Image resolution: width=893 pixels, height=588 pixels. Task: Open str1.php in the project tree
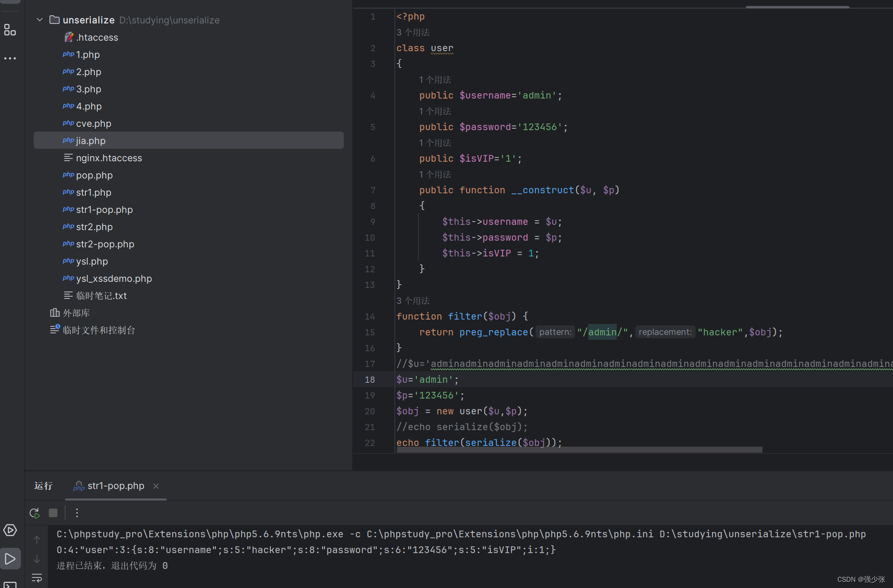(x=94, y=192)
